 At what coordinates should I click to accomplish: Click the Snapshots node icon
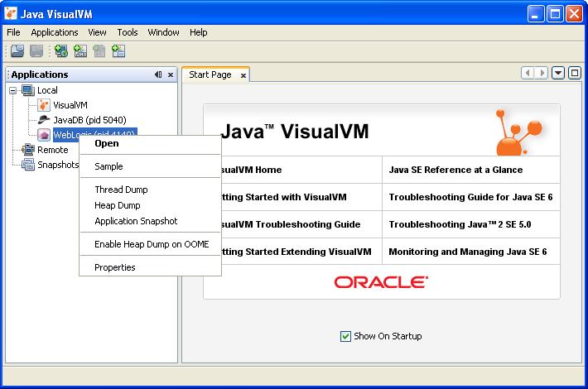click(x=28, y=165)
